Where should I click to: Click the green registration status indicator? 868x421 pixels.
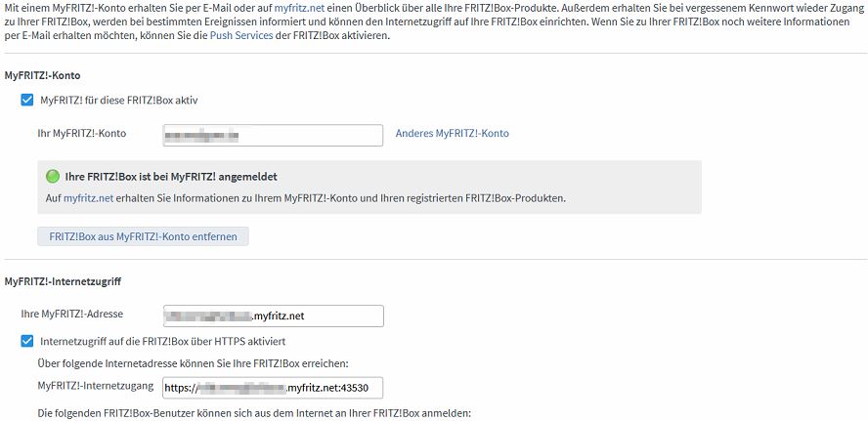point(53,177)
